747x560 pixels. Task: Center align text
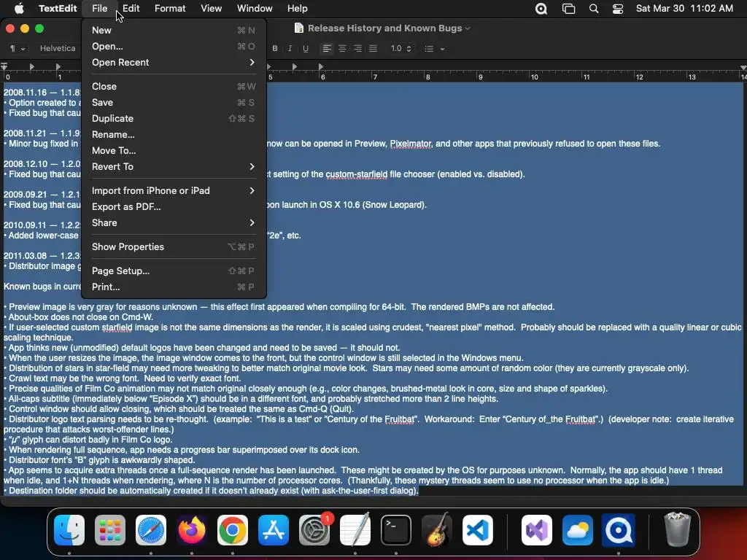342,48
